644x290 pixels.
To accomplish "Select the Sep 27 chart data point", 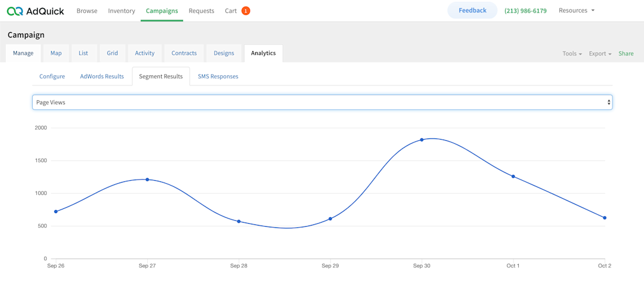I will point(147,180).
